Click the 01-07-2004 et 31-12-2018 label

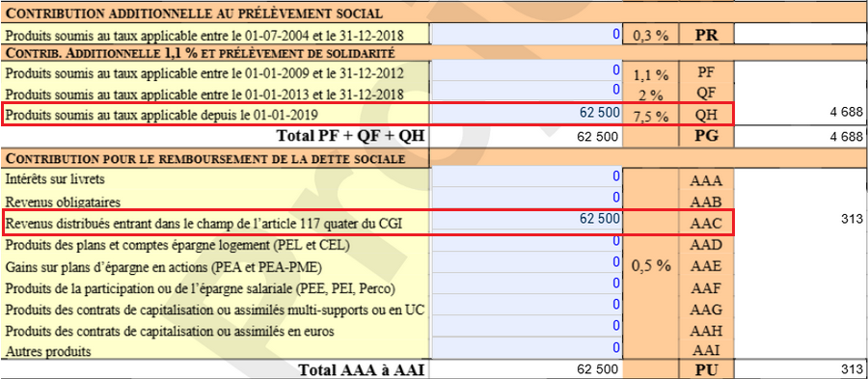(x=204, y=36)
